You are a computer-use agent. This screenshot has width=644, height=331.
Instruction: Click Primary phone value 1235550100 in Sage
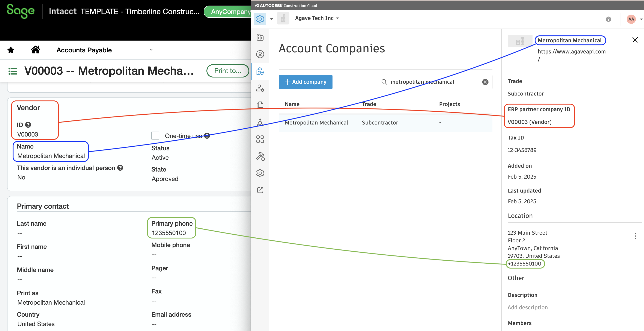tap(169, 233)
